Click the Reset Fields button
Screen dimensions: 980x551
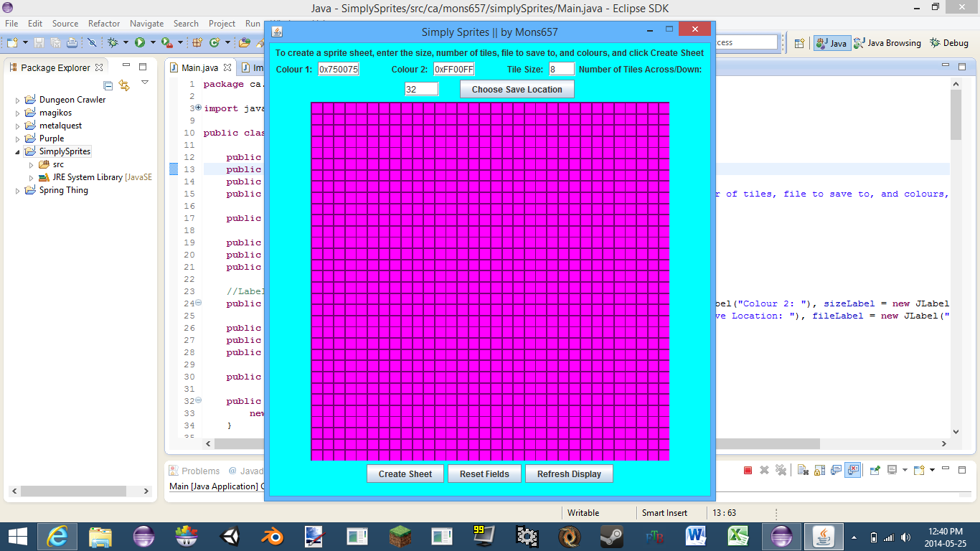[x=484, y=474]
